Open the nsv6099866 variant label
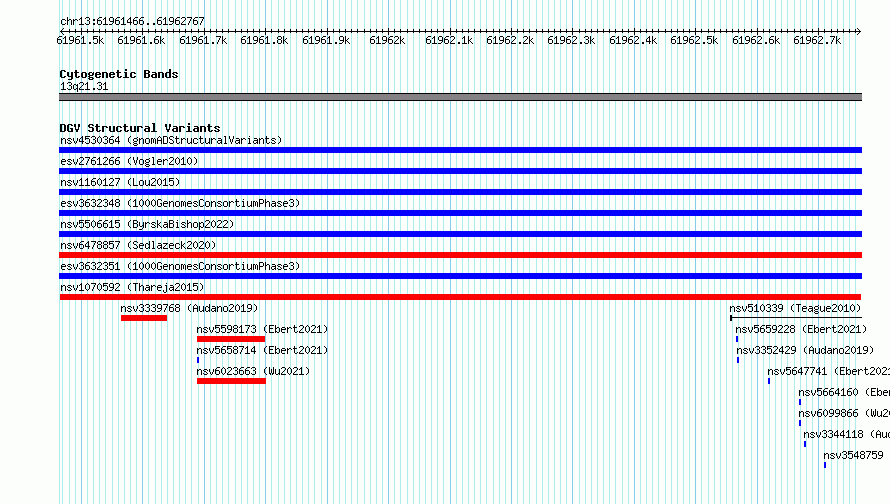The height and width of the screenshot is (504, 890). pyautogui.click(x=844, y=413)
